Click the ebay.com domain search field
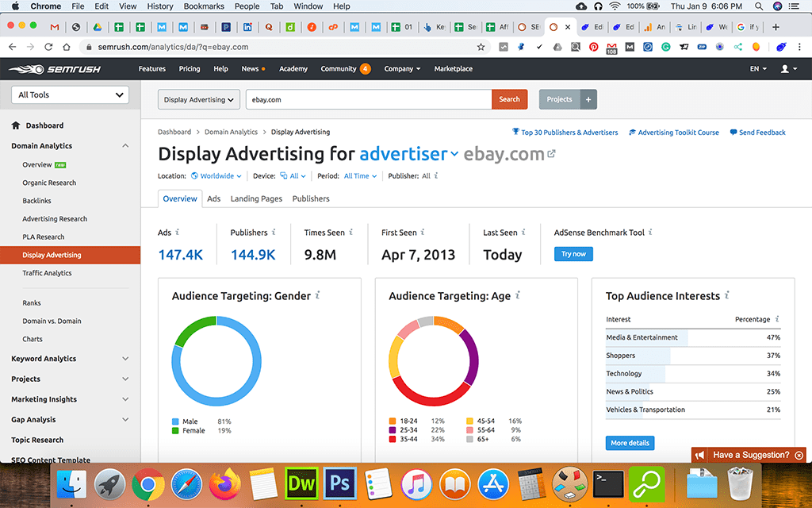 tap(369, 99)
